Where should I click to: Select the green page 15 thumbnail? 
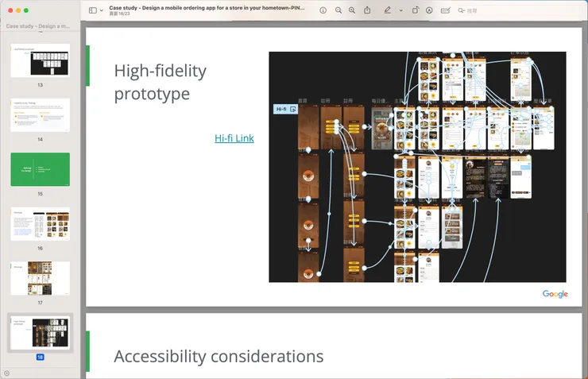tap(40, 169)
